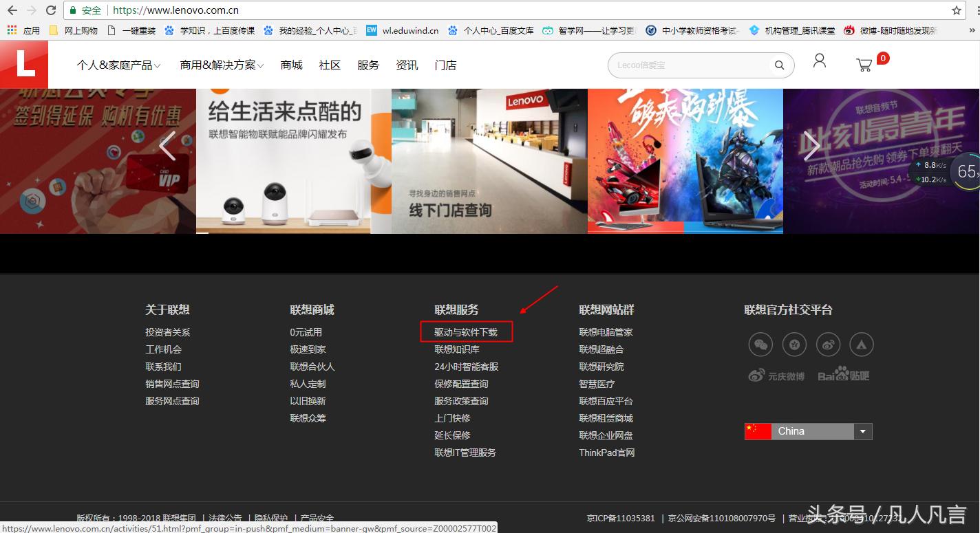
Task: Open the shopping cart icon
Action: point(865,64)
